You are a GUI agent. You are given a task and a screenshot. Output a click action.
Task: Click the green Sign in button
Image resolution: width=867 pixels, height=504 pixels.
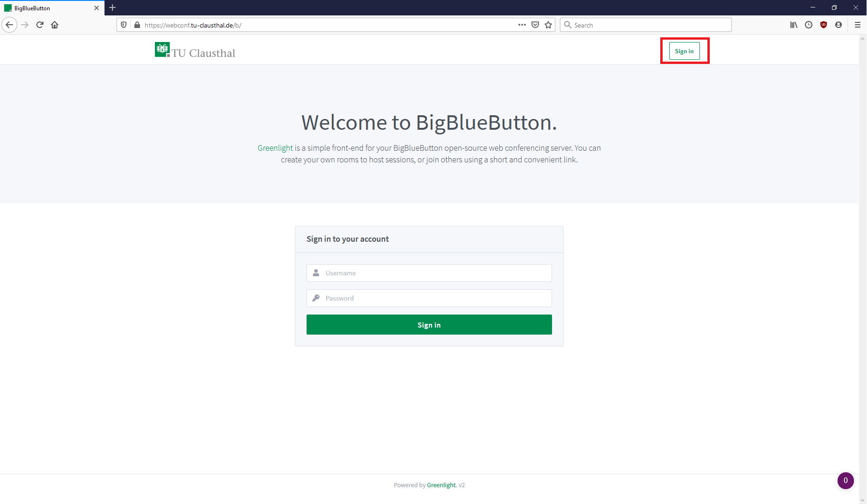429,325
